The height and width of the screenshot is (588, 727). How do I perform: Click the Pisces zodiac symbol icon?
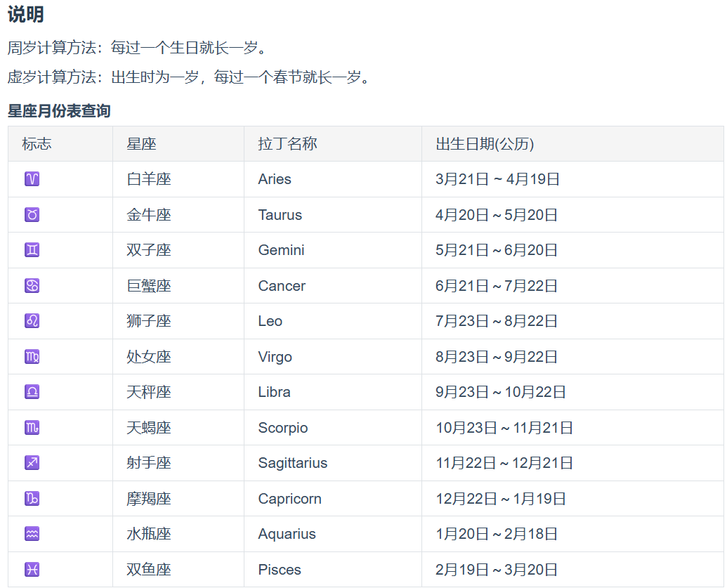coord(32,570)
